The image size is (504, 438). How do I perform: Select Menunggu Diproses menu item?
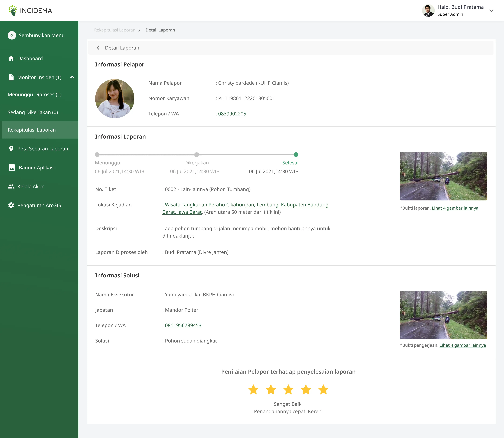(35, 94)
